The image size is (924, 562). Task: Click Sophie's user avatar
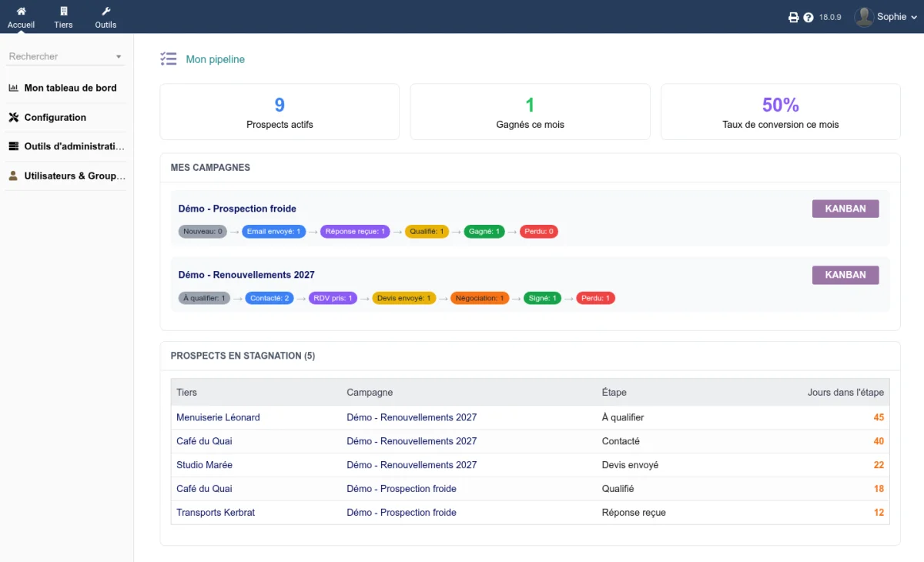[864, 17]
